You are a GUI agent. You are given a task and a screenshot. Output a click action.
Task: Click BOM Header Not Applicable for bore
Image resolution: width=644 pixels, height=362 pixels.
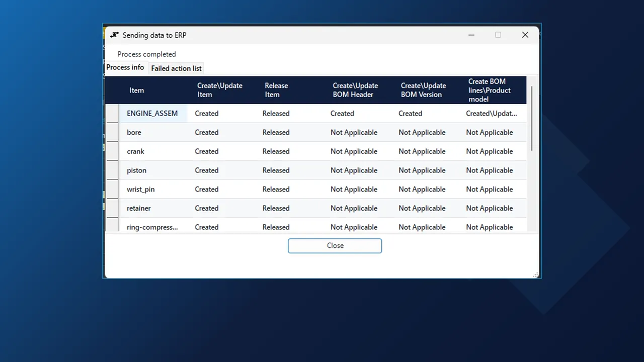[x=354, y=133]
